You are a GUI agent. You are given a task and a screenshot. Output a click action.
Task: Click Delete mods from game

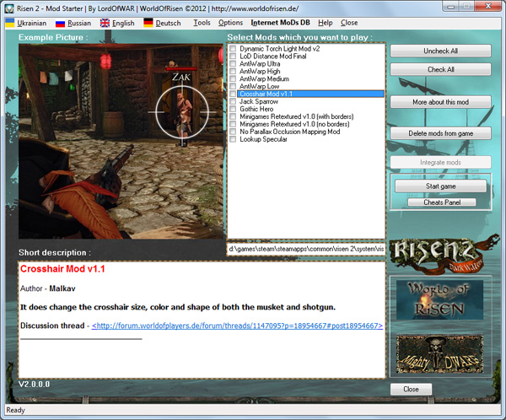[x=440, y=133]
